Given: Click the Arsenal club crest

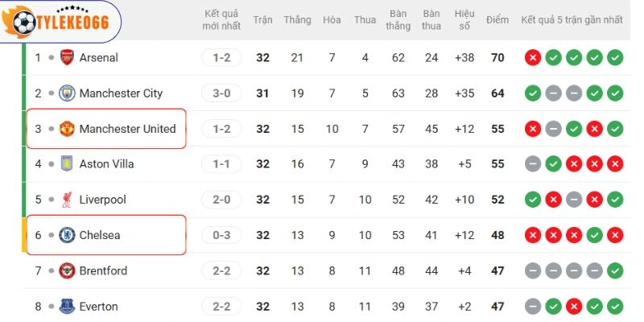Looking at the screenshot, I should (67, 58).
